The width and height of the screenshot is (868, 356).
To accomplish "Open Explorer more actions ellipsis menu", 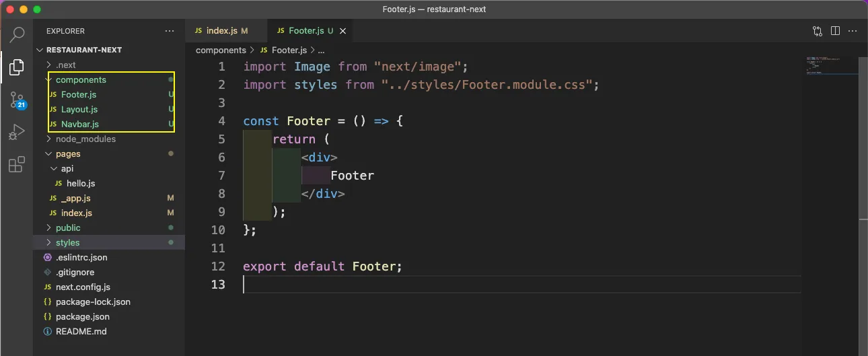I will (169, 31).
